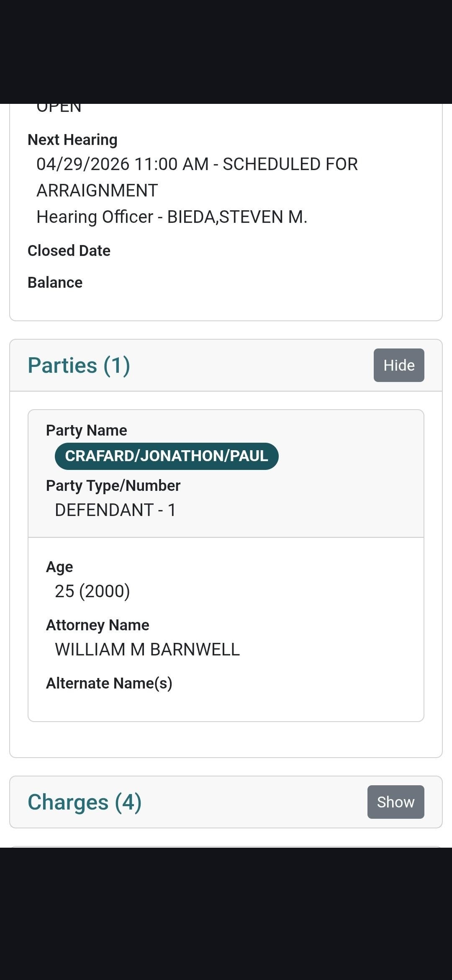452x980 pixels.
Task: Show the Charges section
Action: pos(395,802)
